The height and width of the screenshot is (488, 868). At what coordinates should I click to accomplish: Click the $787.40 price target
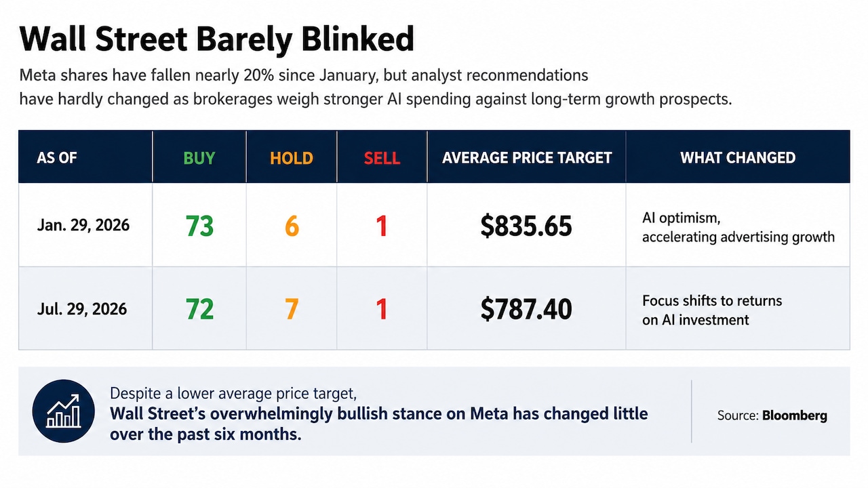coord(526,310)
